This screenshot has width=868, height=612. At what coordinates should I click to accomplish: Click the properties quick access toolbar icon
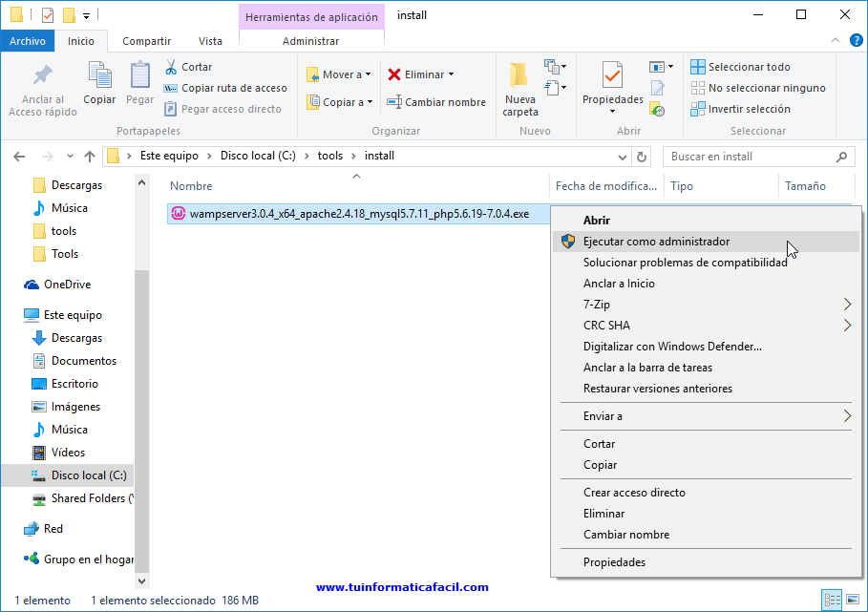coord(48,15)
